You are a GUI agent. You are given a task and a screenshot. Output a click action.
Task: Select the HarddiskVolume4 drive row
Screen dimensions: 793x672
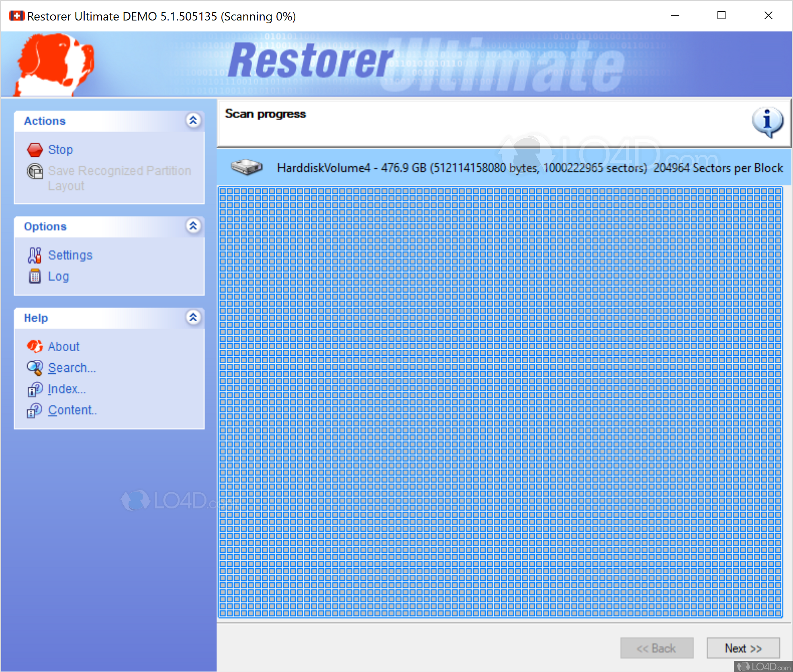click(482, 168)
